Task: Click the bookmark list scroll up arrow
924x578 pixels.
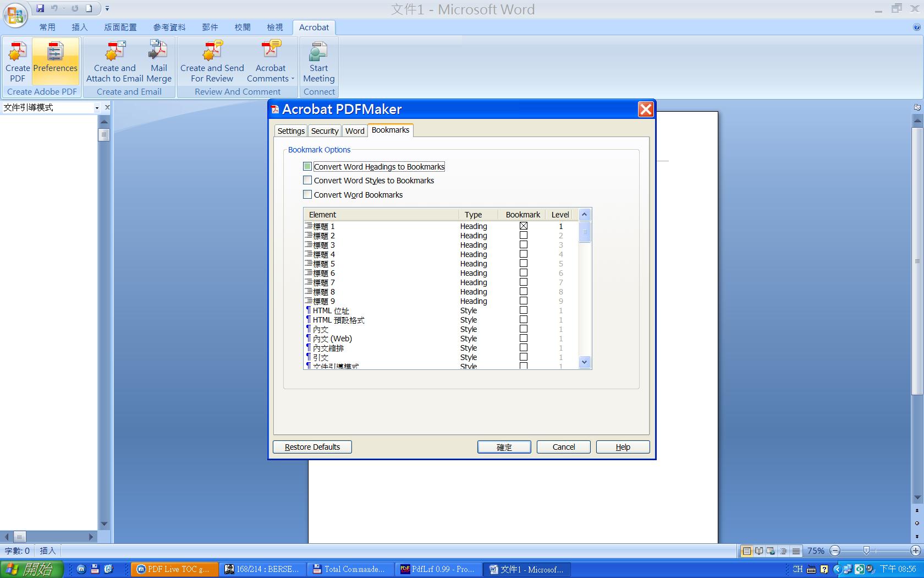Action: [x=585, y=215]
